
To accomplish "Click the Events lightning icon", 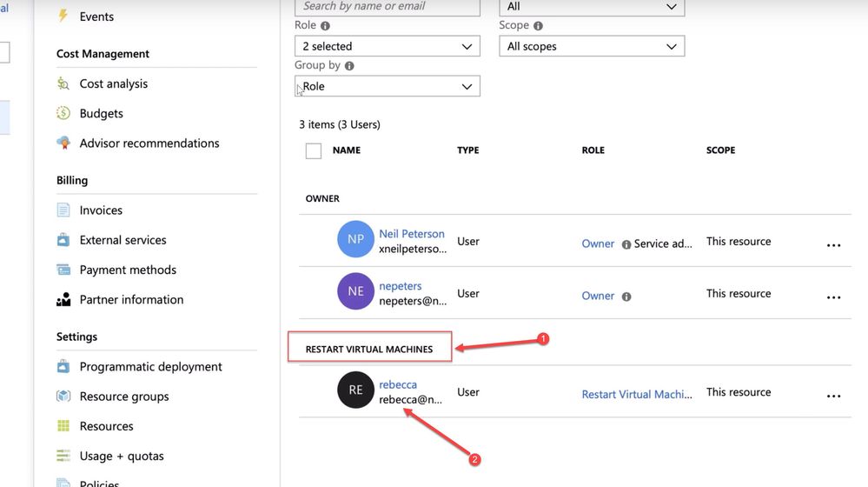I will tap(63, 16).
